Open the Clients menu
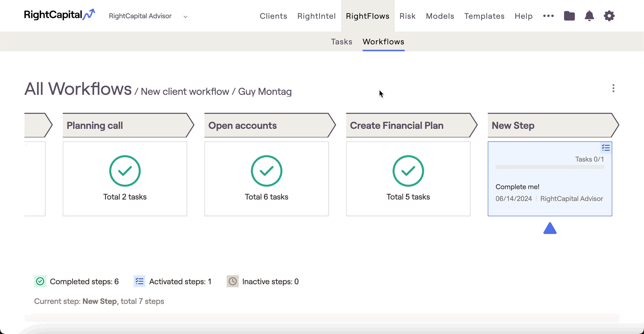Viewport: 644px width, 334px height. coord(273,16)
